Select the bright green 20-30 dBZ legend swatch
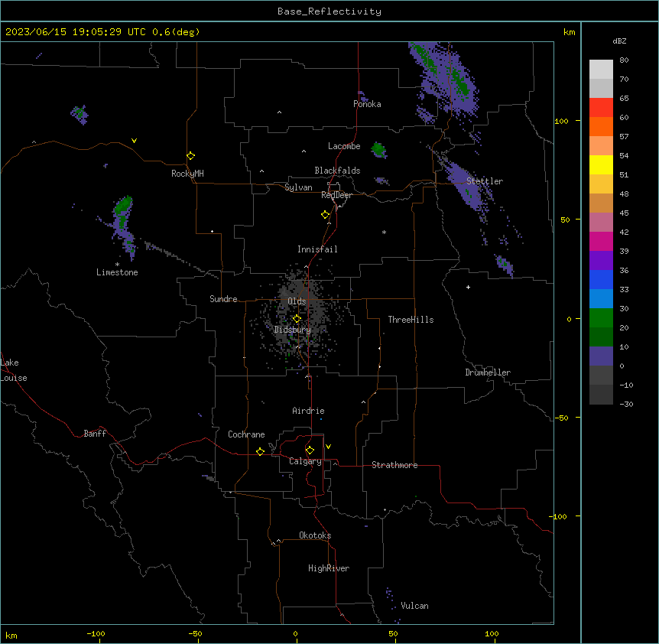The height and width of the screenshot is (644, 659). click(x=601, y=318)
